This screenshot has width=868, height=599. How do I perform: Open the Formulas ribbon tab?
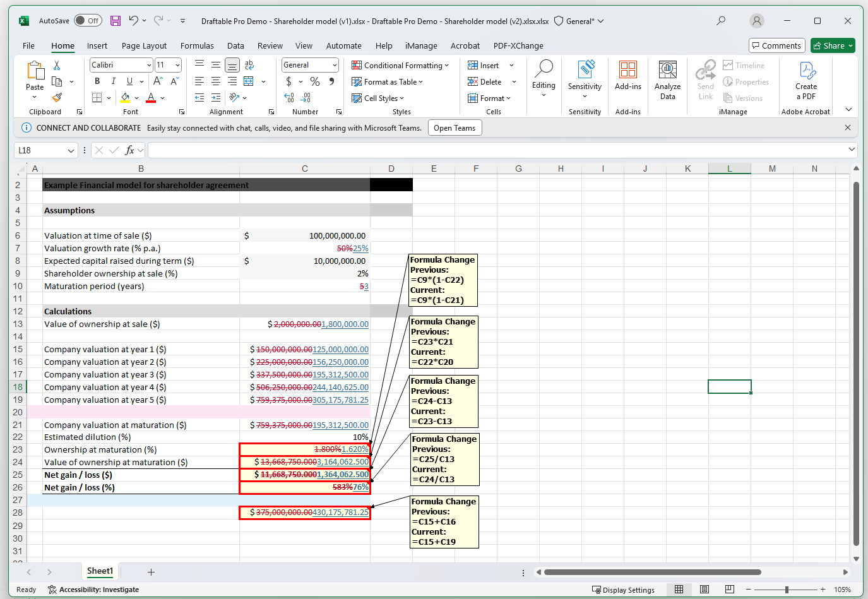click(x=197, y=45)
